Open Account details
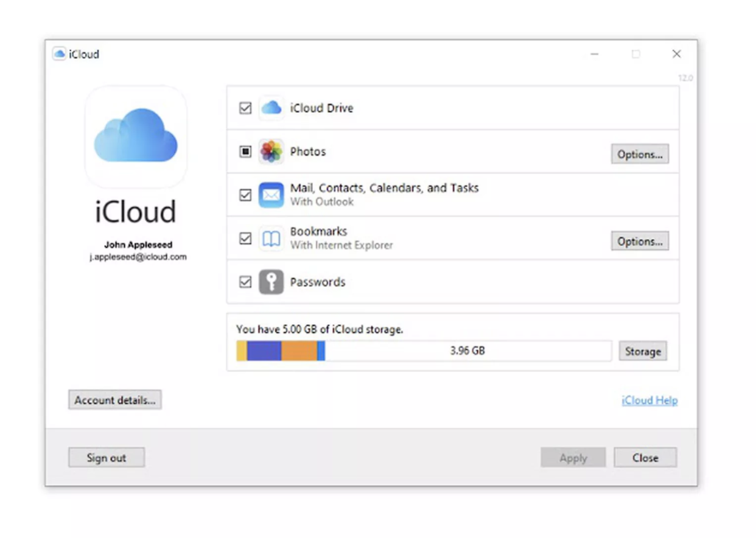Screen dimensions: 756x538 point(115,400)
